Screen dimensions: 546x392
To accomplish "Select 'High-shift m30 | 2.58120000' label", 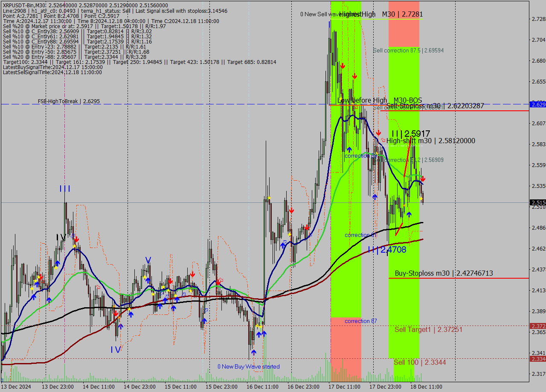I will tap(430, 141).
